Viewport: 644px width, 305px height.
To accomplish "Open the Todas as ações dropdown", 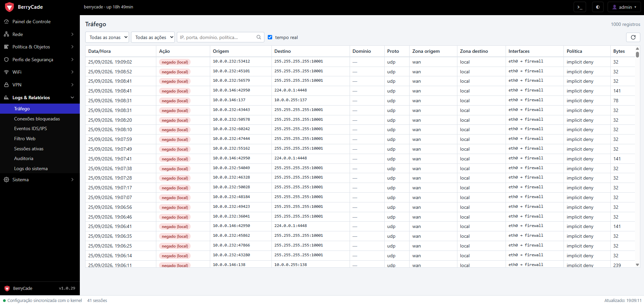I will pyautogui.click(x=153, y=37).
